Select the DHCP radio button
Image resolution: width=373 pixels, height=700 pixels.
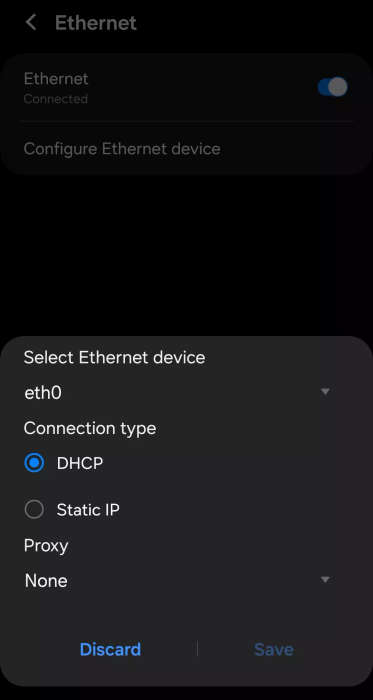click(x=34, y=463)
